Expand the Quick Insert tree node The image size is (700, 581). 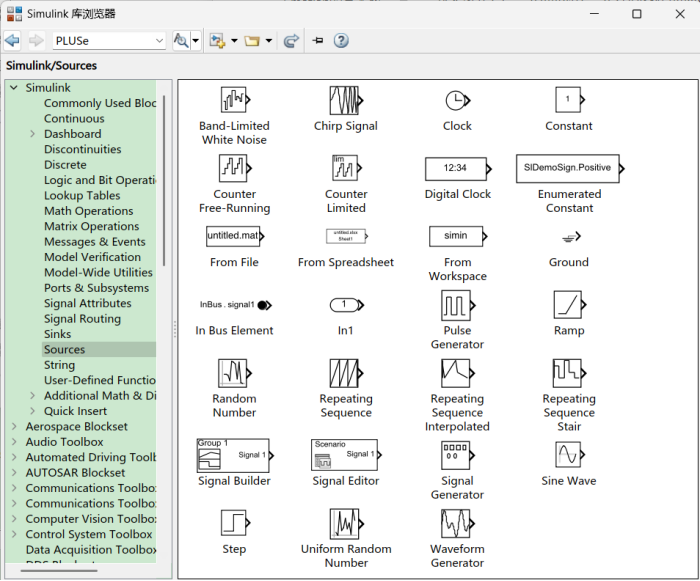(x=32, y=411)
